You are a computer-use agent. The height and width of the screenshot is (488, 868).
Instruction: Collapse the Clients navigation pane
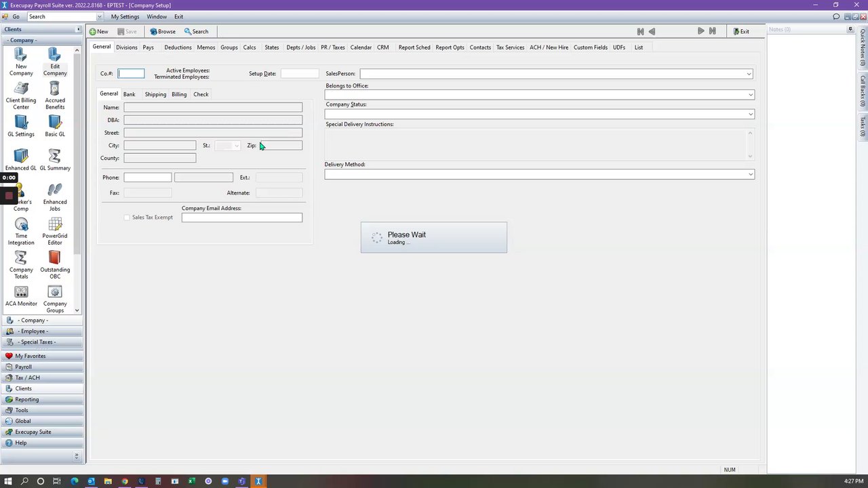(x=78, y=29)
